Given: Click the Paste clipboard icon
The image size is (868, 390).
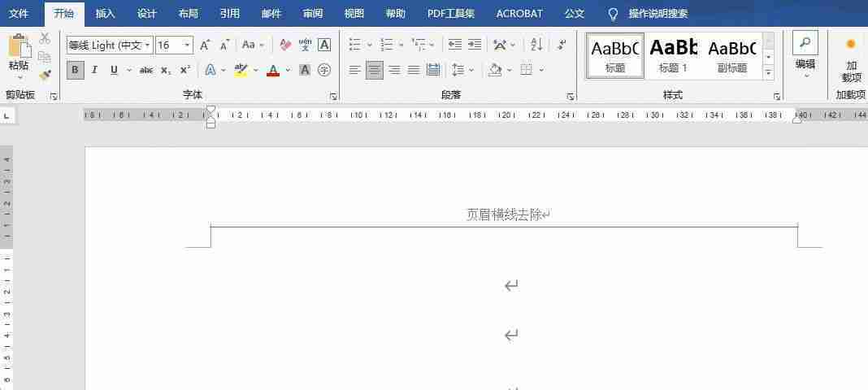Looking at the screenshot, I should tap(20, 46).
